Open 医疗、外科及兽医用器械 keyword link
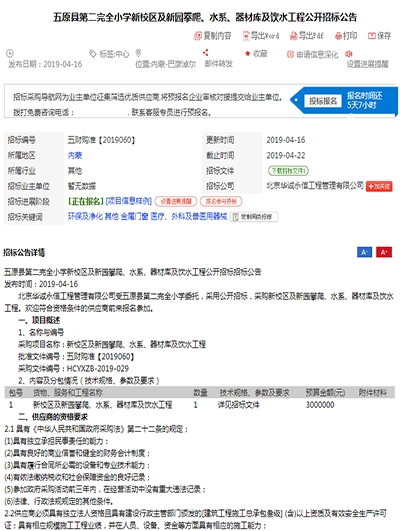This screenshot has width=400, height=531. (x=189, y=216)
